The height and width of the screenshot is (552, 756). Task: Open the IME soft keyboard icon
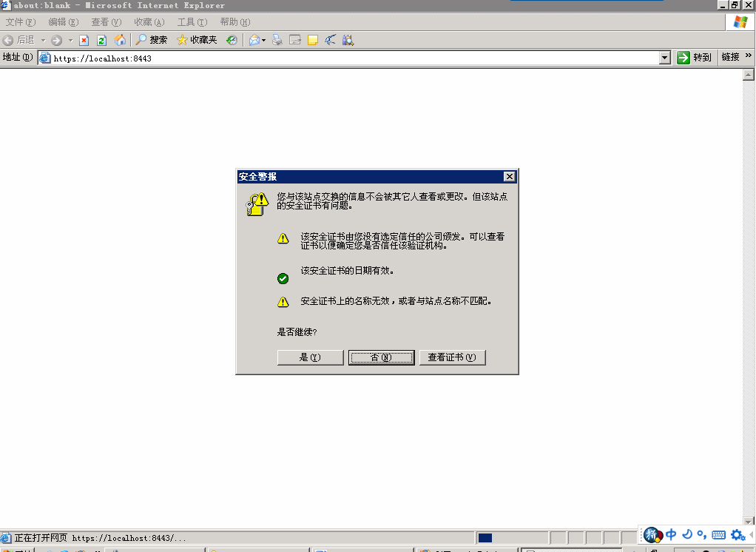coord(718,535)
